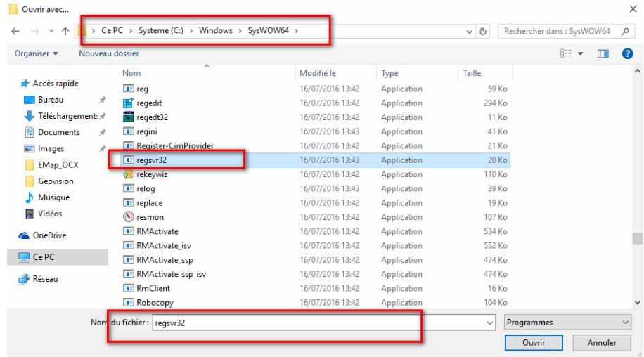Viewport: 644px width, 357px height.
Task: Select the regedt32 application icon
Action: point(129,117)
